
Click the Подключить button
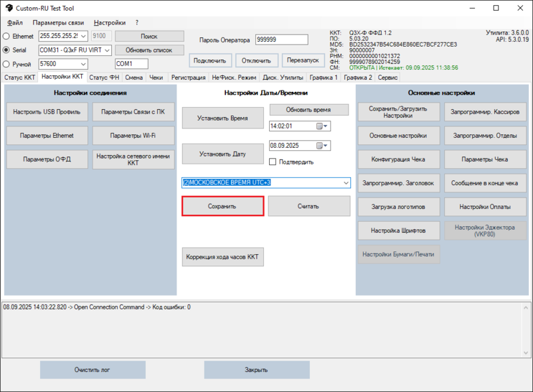coord(209,61)
